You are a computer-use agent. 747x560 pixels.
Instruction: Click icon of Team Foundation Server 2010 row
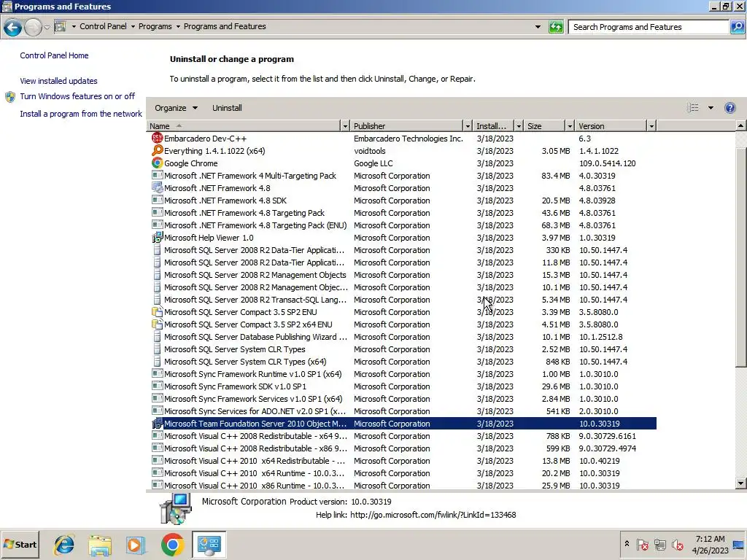click(158, 424)
